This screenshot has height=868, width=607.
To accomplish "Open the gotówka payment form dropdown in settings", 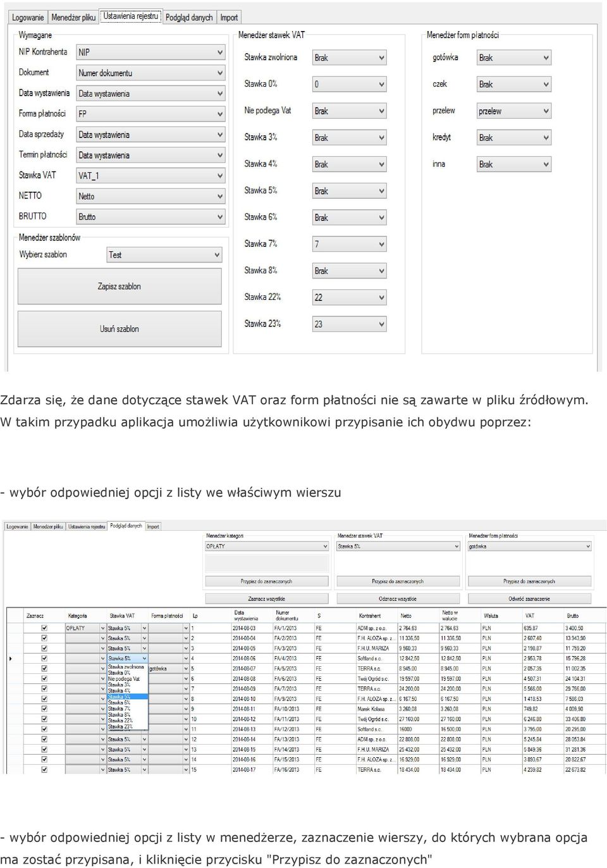I will tap(514, 58).
